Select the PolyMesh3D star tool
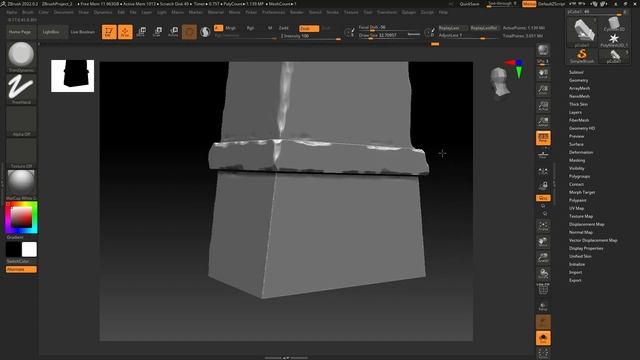640x360 pixels. pyautogui.click(x=614, y=40)
